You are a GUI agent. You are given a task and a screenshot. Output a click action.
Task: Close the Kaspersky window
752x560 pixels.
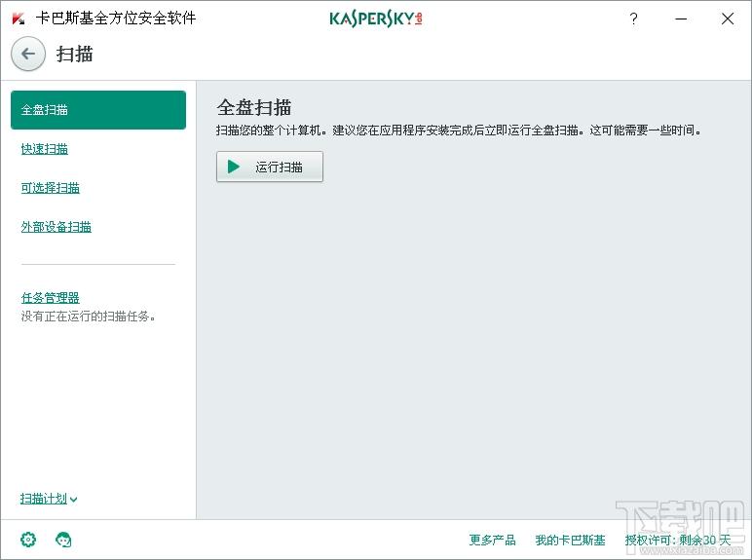(728, 19)
